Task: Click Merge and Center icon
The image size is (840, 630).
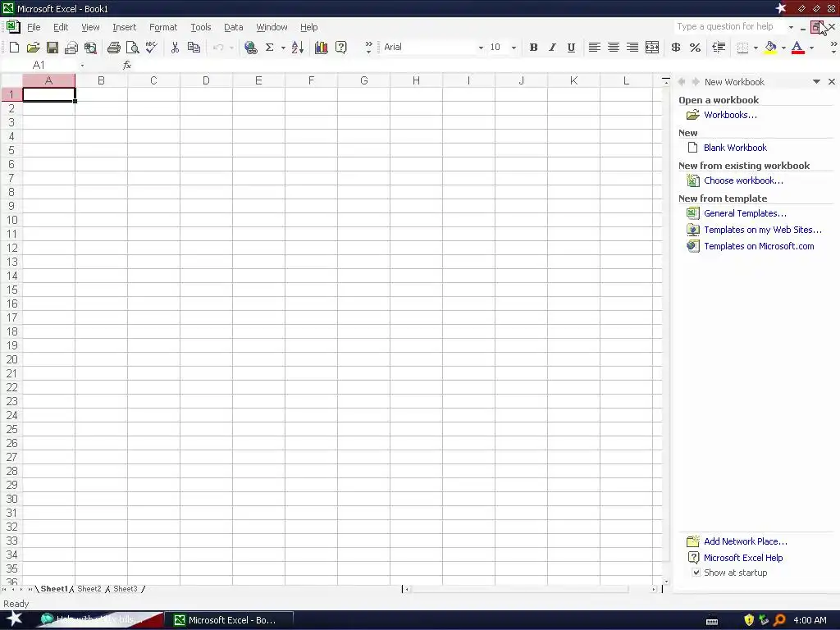Action: coord(652,48)
